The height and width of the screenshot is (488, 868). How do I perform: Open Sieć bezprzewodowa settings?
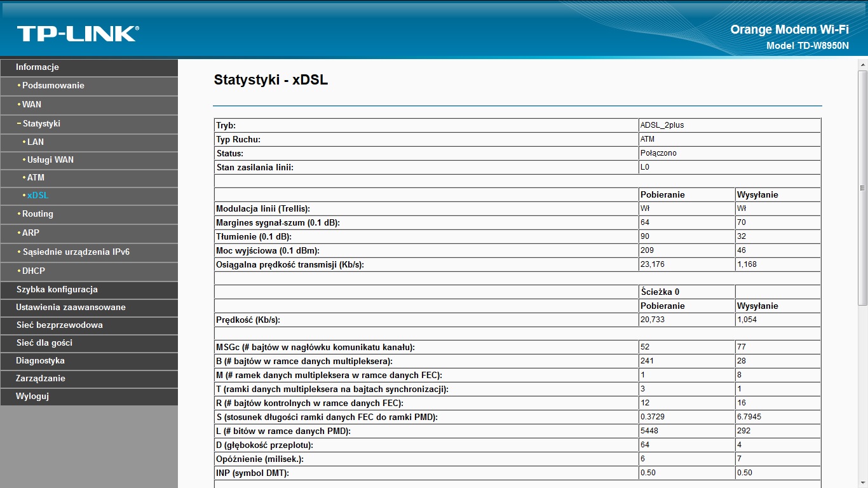coord(89,325)
